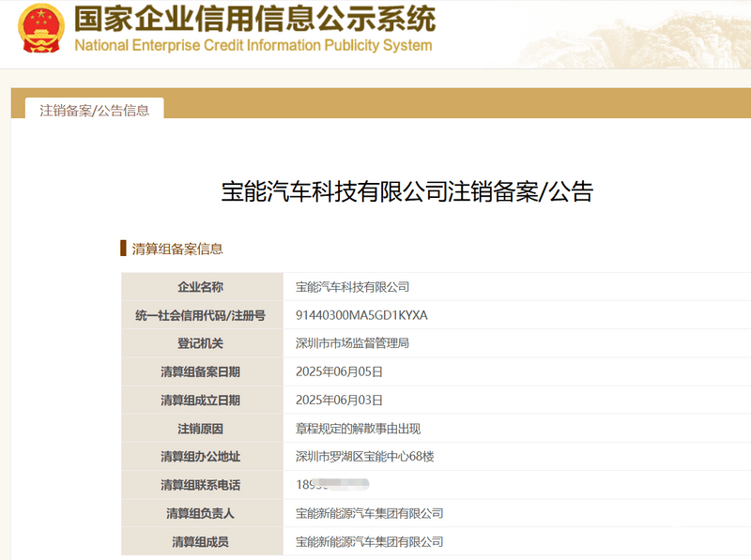Click the 清算组负责人 label
This screenshot has height=560, width=751.
click(x=200, y=514)
